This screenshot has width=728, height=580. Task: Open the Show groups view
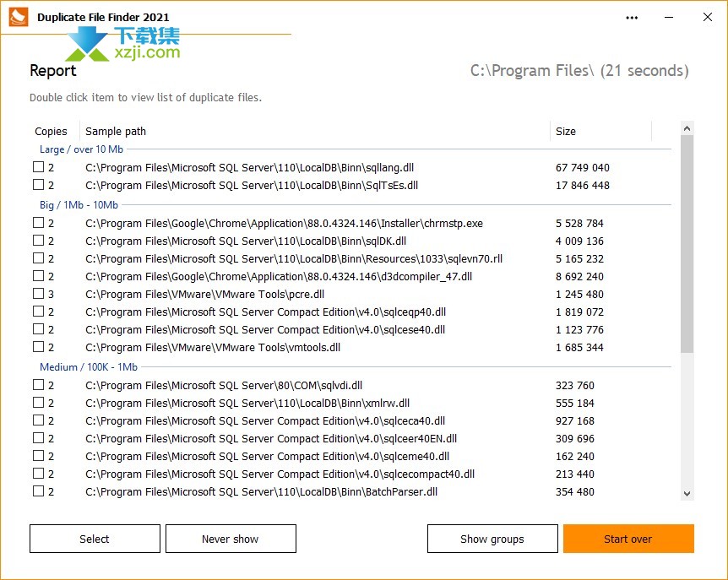pyautogui.click(x=492, y=539)
